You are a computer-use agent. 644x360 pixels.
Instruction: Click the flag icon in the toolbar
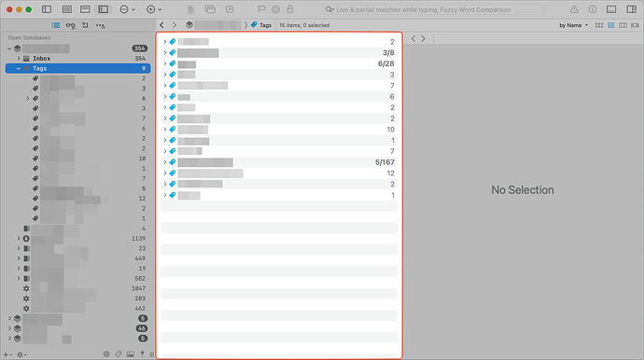261,9
